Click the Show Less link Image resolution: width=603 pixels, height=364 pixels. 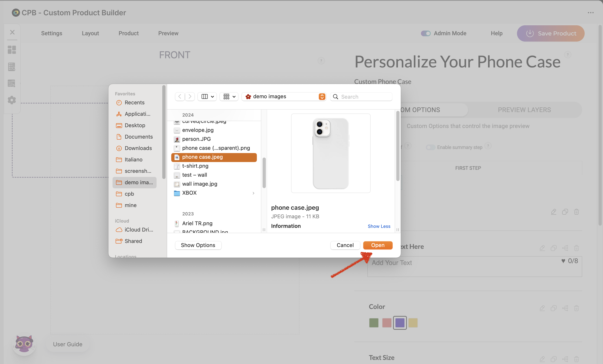click(379, 226)
